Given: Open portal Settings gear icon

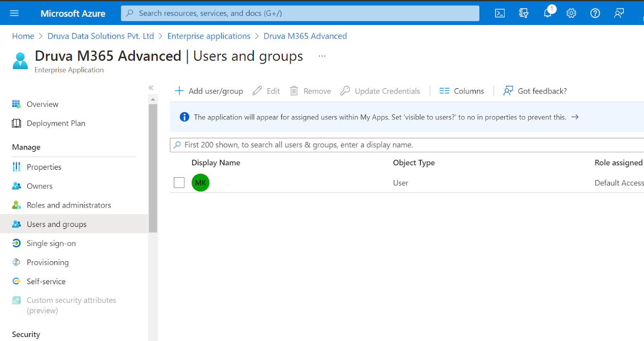Looking at the screenshot, I should pos(571,13).
